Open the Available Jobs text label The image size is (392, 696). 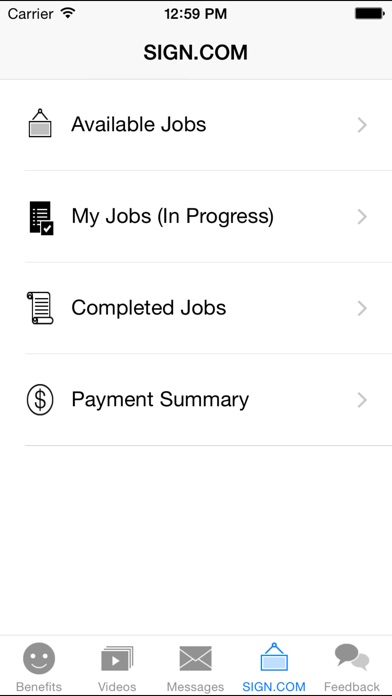tap(139, 124)
